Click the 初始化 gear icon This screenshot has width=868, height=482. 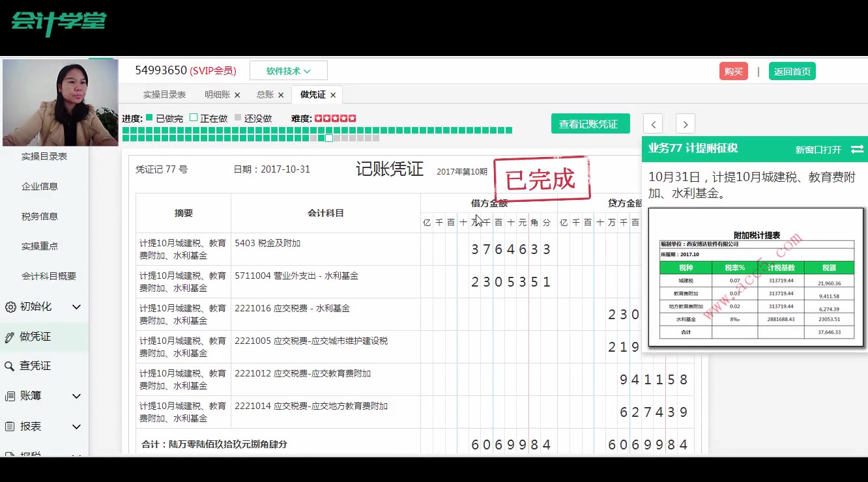click(x=12, y=306)
